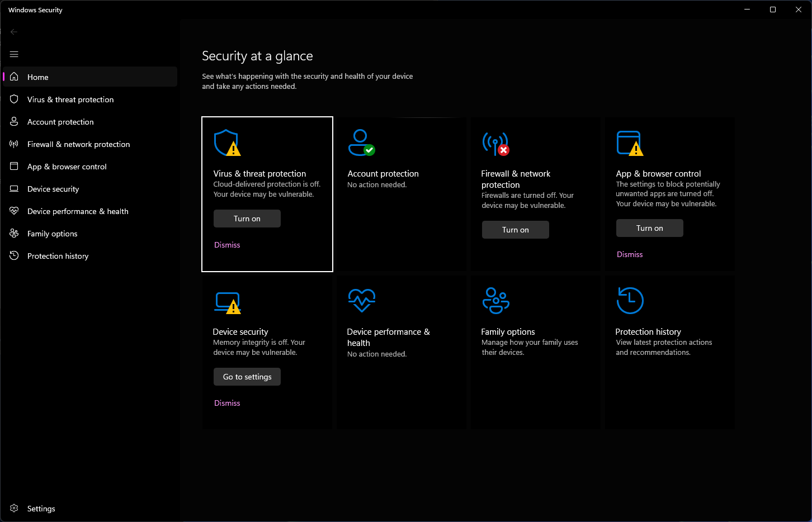Click the App & browser window icon in sidebar
Viewport: 812px width, 522px height.
click(14, 166)
